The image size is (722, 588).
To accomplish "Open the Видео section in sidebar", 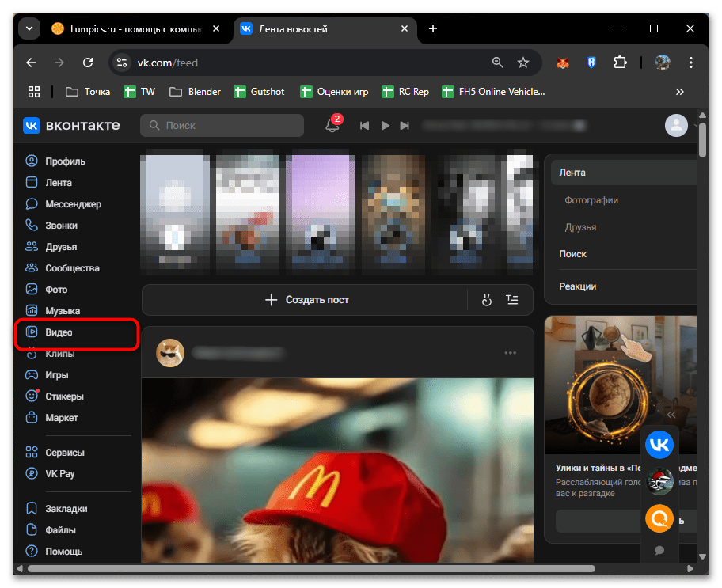I will [x=59, y=332].
